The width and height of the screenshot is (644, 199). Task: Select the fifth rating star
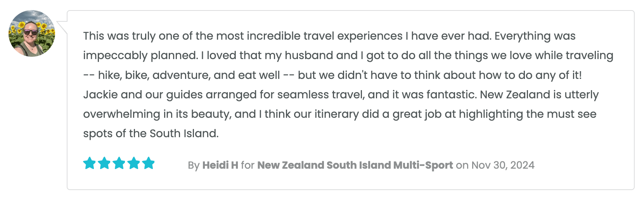(x=148, y=163)
